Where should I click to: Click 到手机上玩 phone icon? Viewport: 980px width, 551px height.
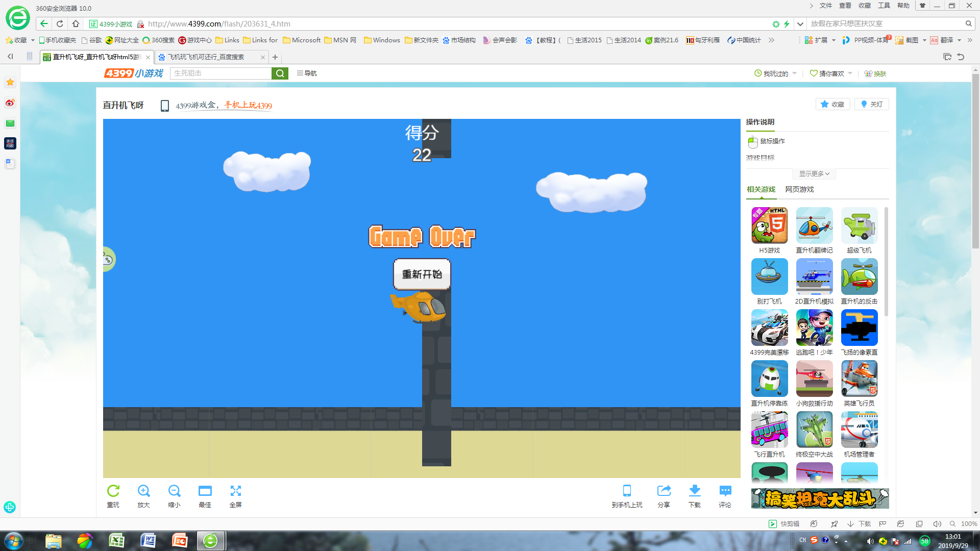(x=627, y=491)
